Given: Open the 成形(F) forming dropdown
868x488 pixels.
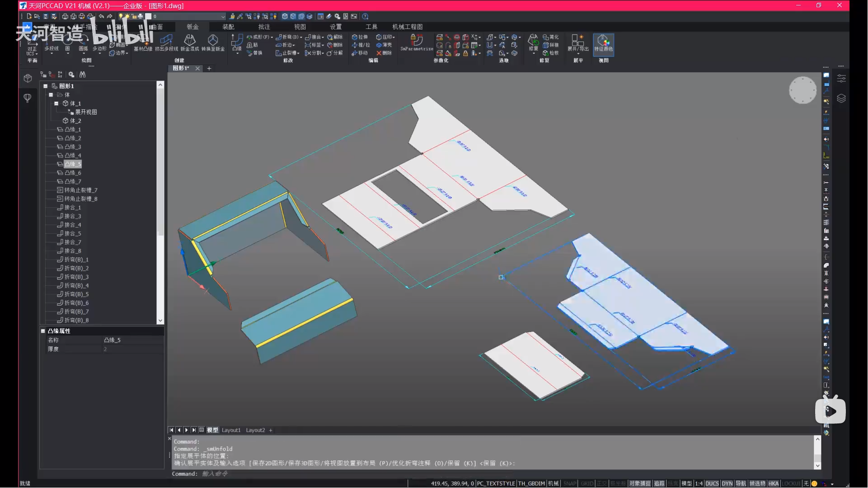Looking at the screenshot, I should (259, 37).
